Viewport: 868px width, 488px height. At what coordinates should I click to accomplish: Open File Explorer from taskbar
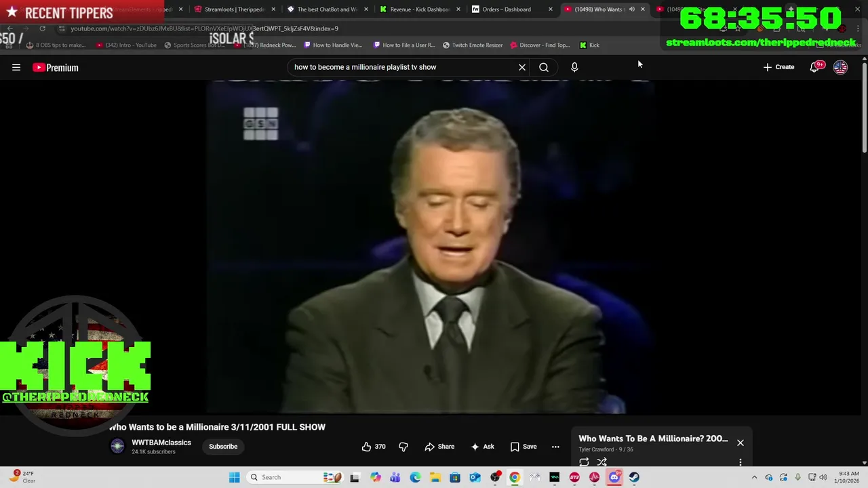click(x=435, y=477)
